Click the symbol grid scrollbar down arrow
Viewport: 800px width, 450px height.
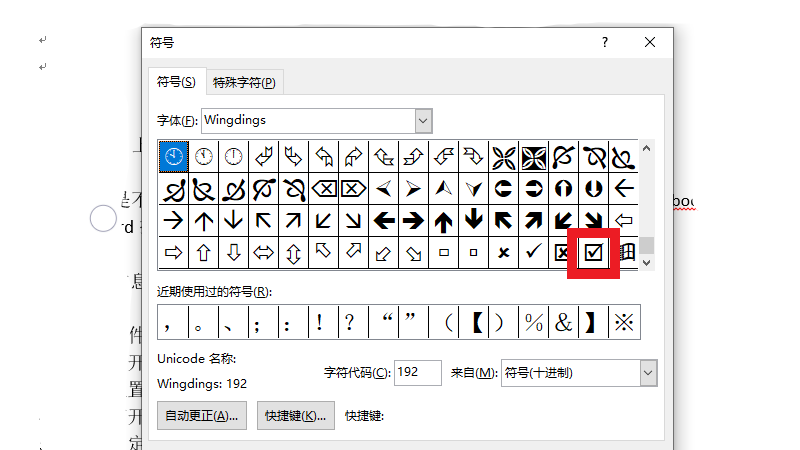646,262
